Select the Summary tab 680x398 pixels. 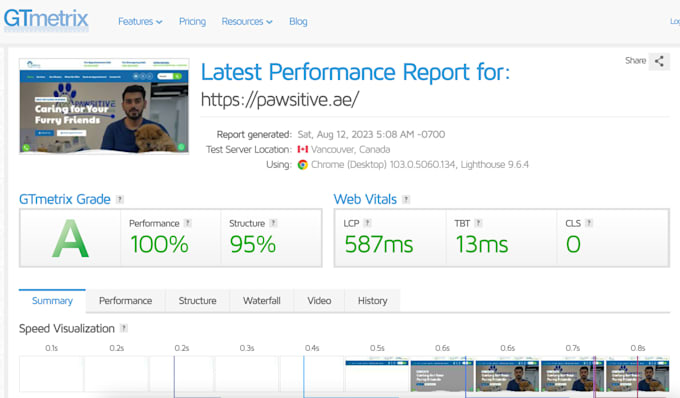point(52,300)
